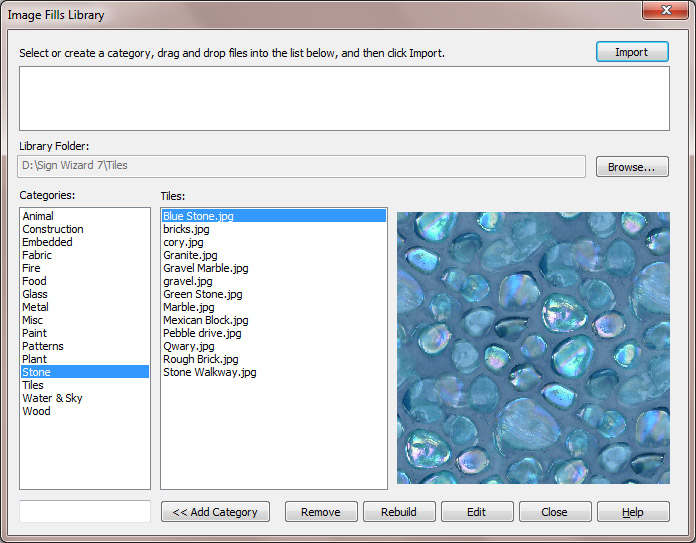Select the Metal category
This screenshot has width=696, height=543.
pyautogui.click(x=85, y=307)
